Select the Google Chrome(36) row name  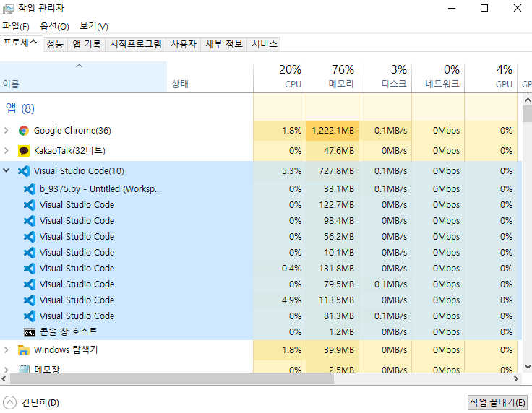click(x=72, y=131)
